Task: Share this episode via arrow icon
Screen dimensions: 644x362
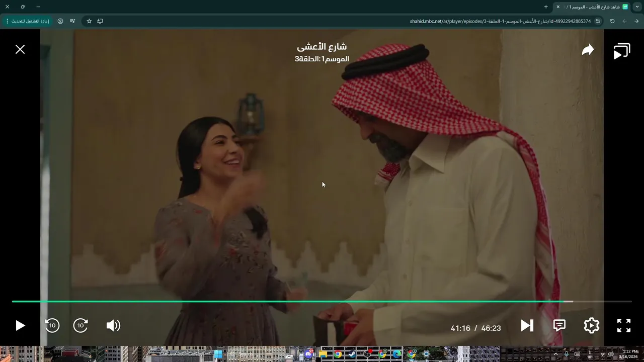Action: coord(588,50)
